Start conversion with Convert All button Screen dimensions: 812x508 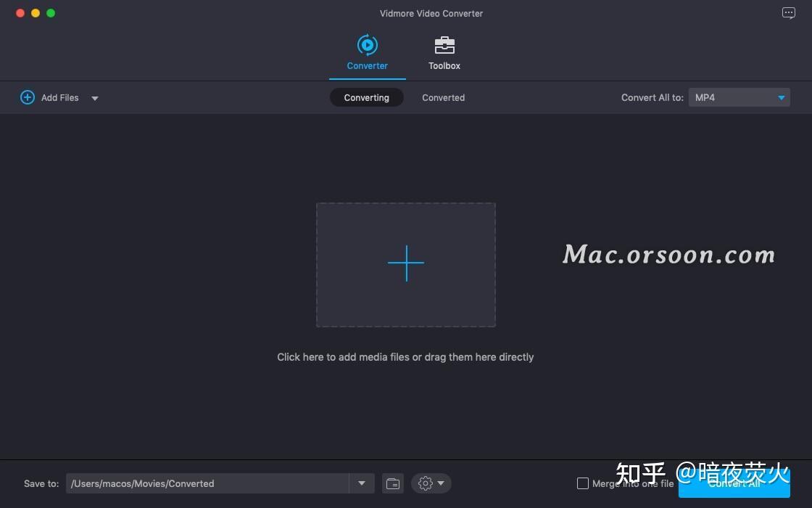734,483
